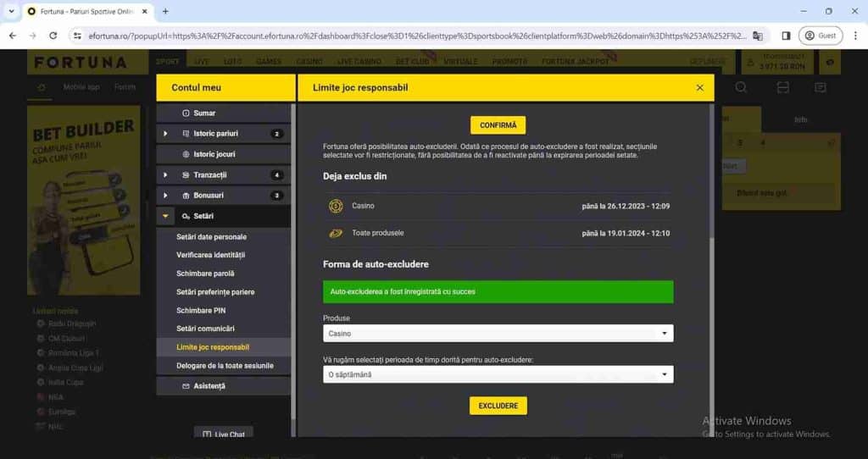868x459 pixels.
Task: Close the Limite joc responsabil dialog
Action: 699,88
